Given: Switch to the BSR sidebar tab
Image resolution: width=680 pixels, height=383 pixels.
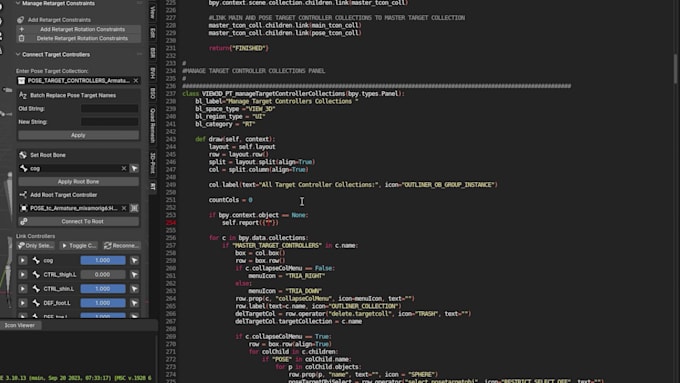Looking at the screenshot, I should click(x=153, y=53).
